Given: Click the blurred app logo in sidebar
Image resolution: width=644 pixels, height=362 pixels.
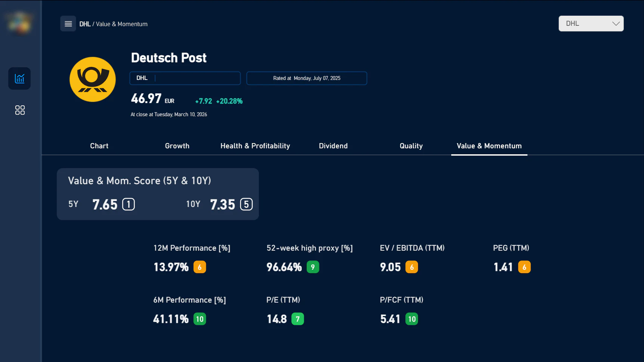Looking at the screenshot, I should point(19,22).
